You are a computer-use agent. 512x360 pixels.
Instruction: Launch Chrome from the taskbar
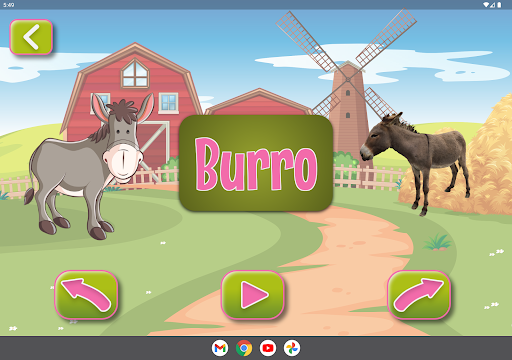coord(244,348)
